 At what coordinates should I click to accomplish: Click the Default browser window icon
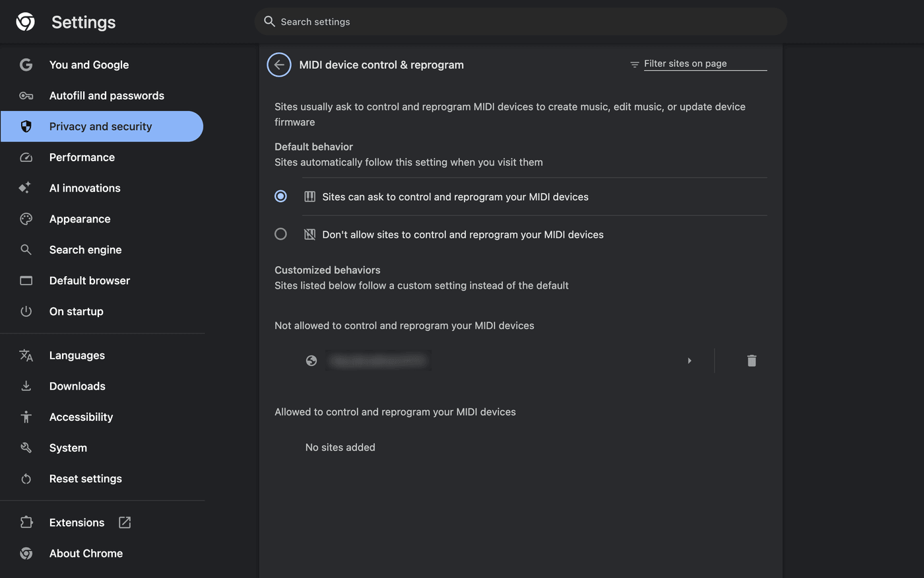pyautogui.click(x=26, y=281)
